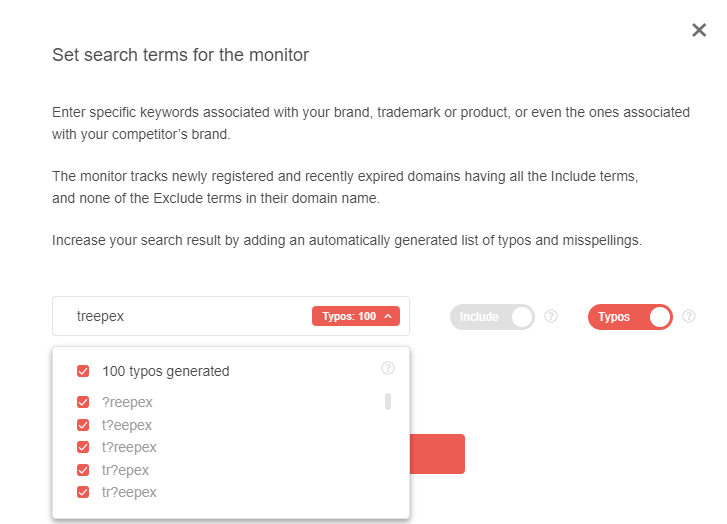727x524 pixels.
Task: Uncheck the 't?eepex' typo checkbox
Action: click(x=83, y=425)
